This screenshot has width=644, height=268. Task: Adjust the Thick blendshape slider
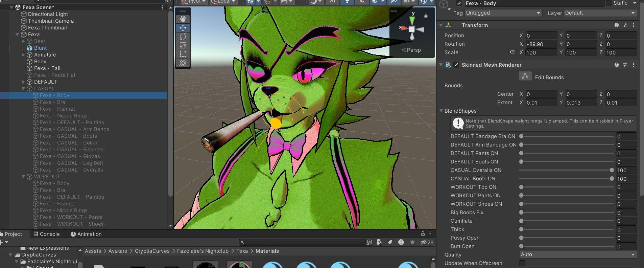[567, 229]
